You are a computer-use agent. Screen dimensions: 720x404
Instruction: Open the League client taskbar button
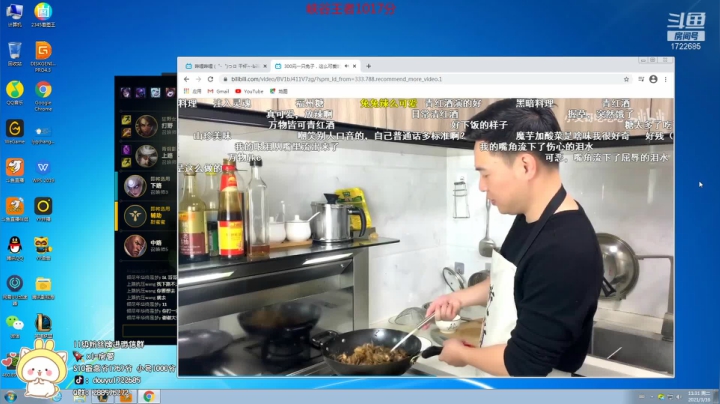tap(103, 397)
